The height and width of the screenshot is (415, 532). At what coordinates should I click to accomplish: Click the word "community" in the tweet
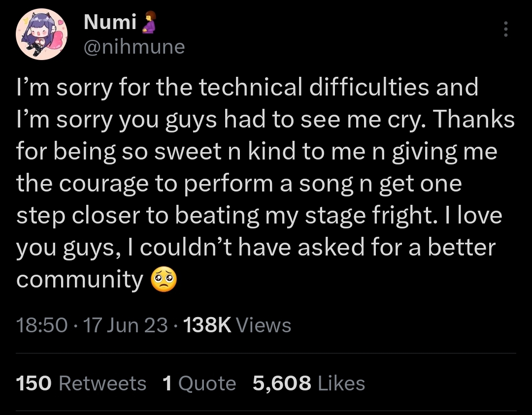[79, 280]
